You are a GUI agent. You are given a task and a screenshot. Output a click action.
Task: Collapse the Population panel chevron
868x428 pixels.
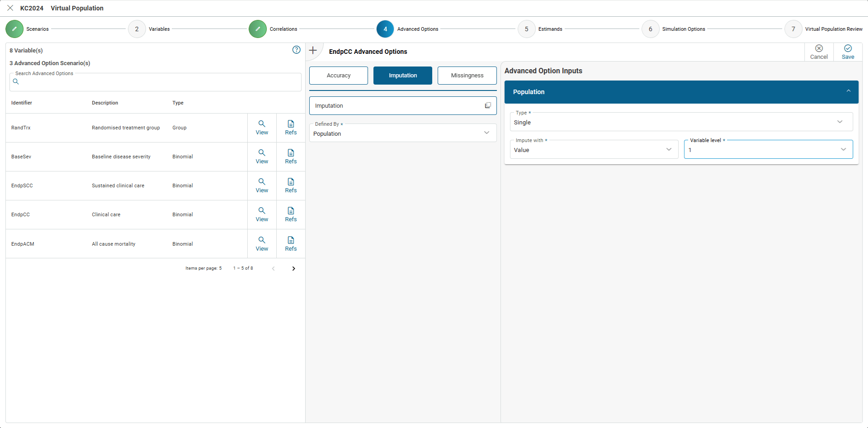pos(849,91)
